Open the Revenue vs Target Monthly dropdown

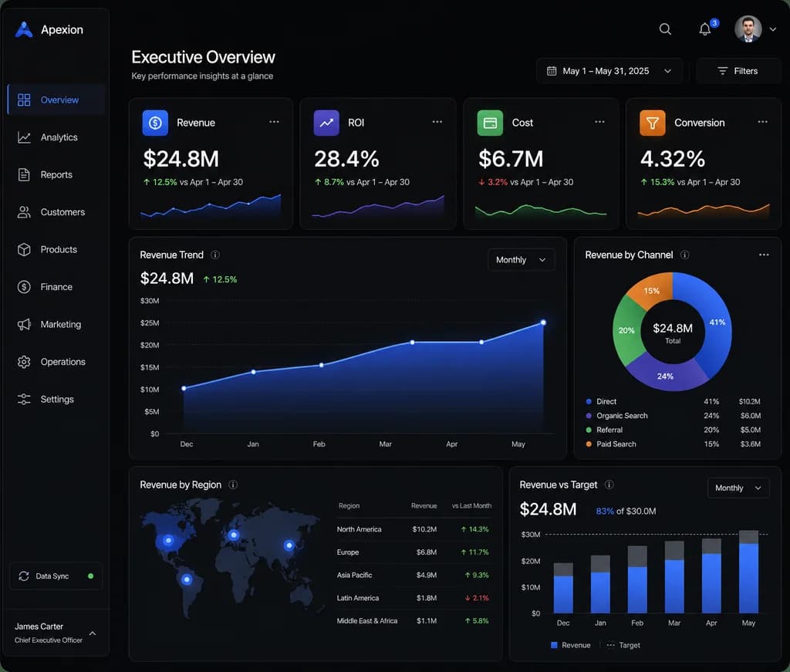pyautogui.click(x=738, y=488)
